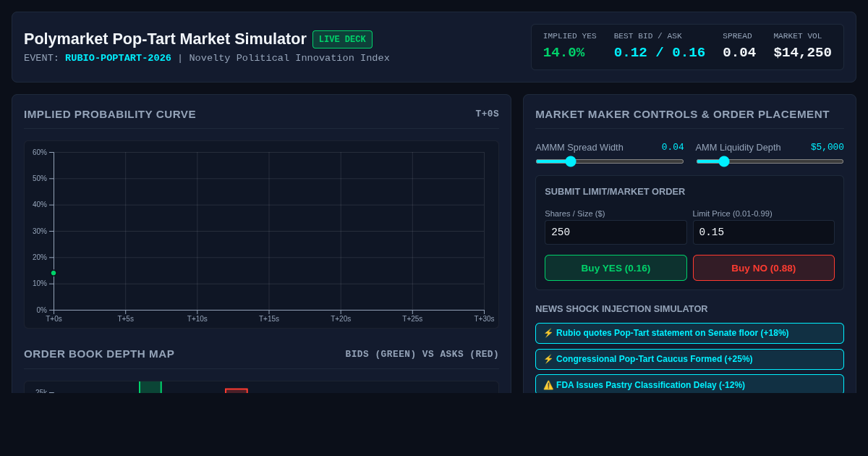Focus the Shares / Size input field
This screenshot has width=868, height=456.
616,232
